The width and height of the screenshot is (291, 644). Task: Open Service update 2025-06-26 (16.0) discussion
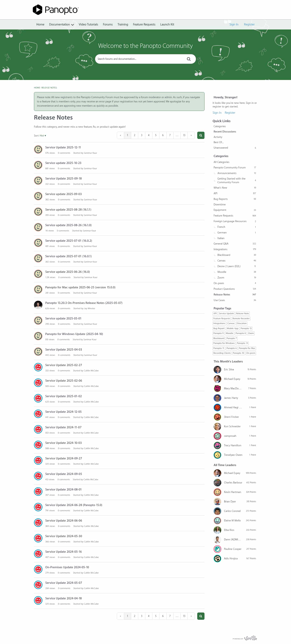tap(67, 272)
